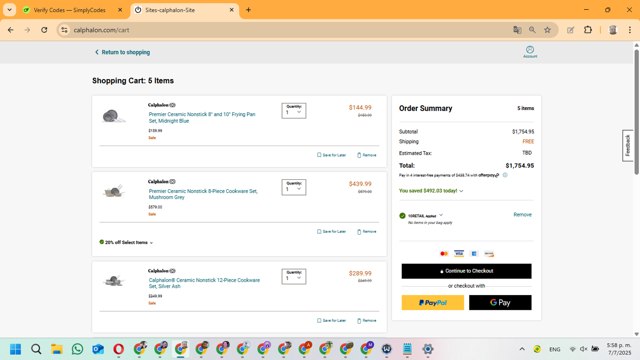Screen dimensions: 640x360
Task: Open Calphalon Ceramic 12-Piece Cookware Set link
Action: [204, 283]
